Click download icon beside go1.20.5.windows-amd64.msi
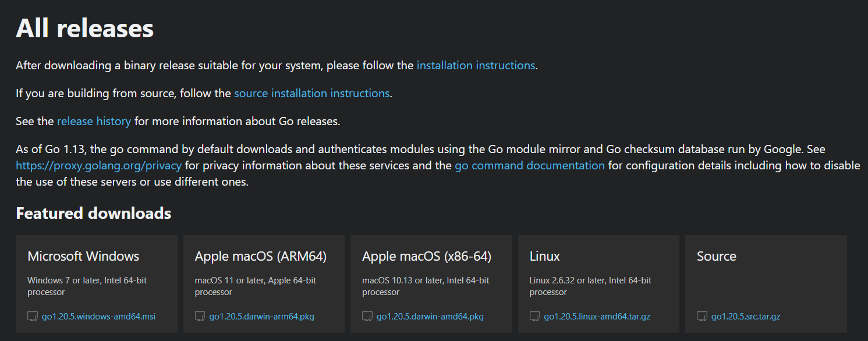Image resolution: width=868 pixels, height=341 pixels. coord(33,317)
